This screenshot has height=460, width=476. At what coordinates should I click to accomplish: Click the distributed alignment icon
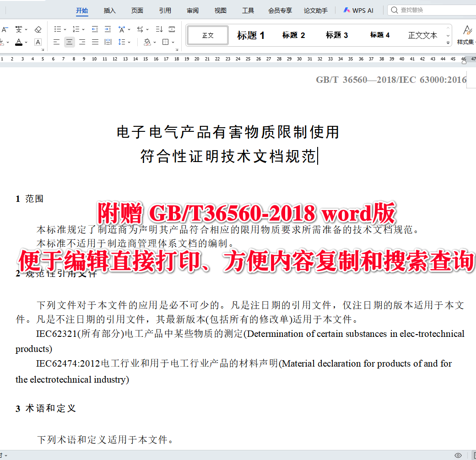point(108,42)
